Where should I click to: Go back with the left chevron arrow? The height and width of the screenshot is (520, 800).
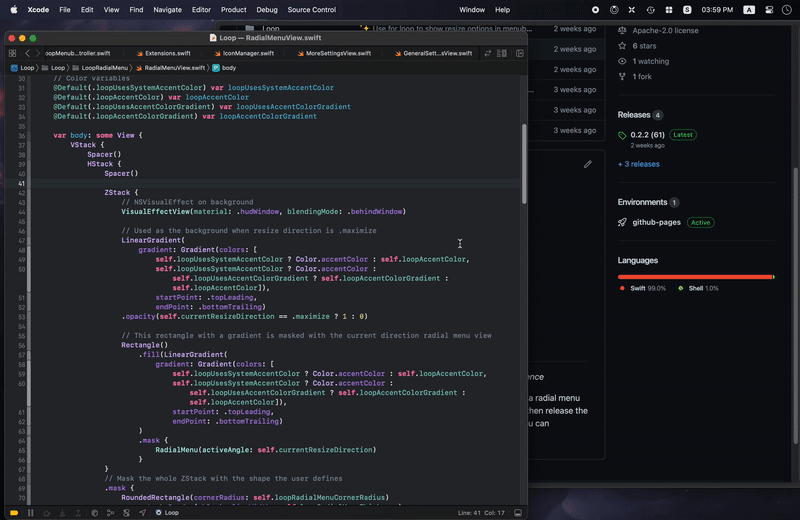(x=28, y=53)
